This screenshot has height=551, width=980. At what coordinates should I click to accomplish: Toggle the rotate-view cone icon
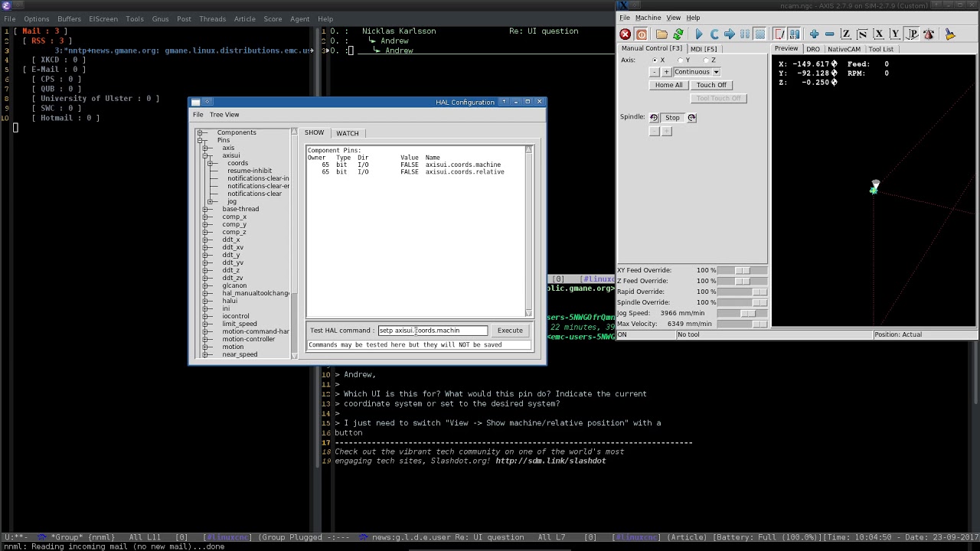pyautogui.click(x=929, y=34)
